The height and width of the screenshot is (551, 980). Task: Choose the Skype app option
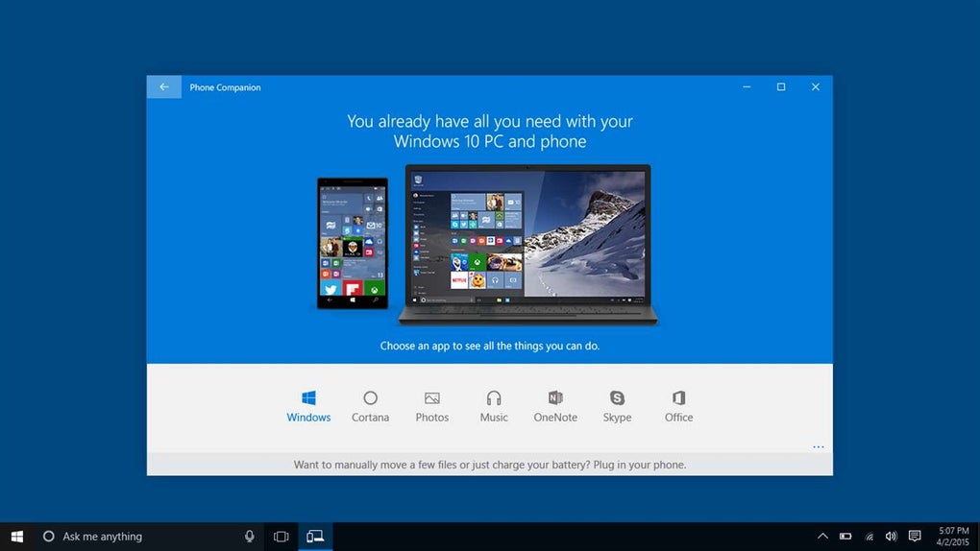617,406
